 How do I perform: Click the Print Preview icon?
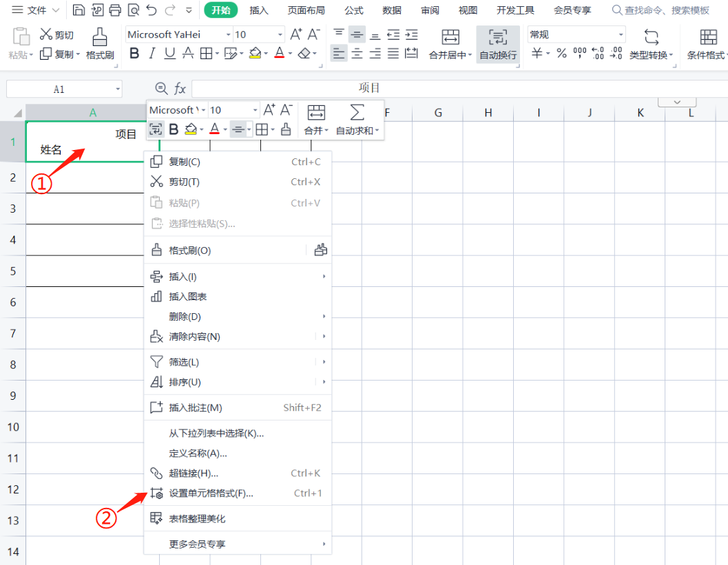[133, 10]
